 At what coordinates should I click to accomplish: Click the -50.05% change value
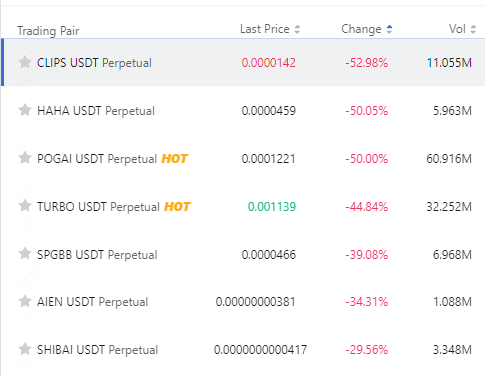click(367, 111)
